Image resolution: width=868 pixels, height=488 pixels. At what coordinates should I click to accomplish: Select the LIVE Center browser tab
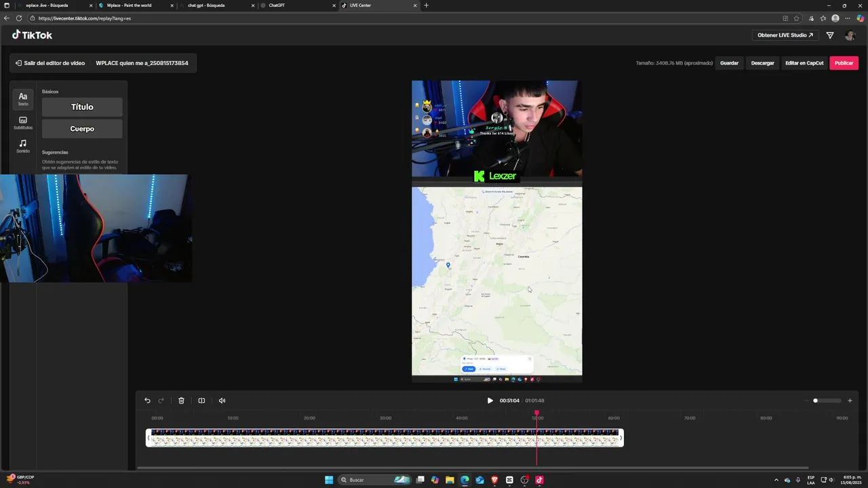378,5
